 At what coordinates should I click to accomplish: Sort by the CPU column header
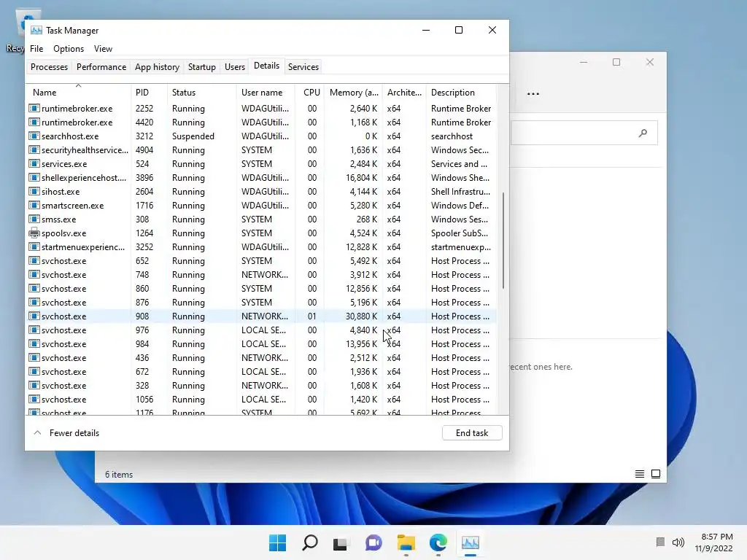coord(310,93)
